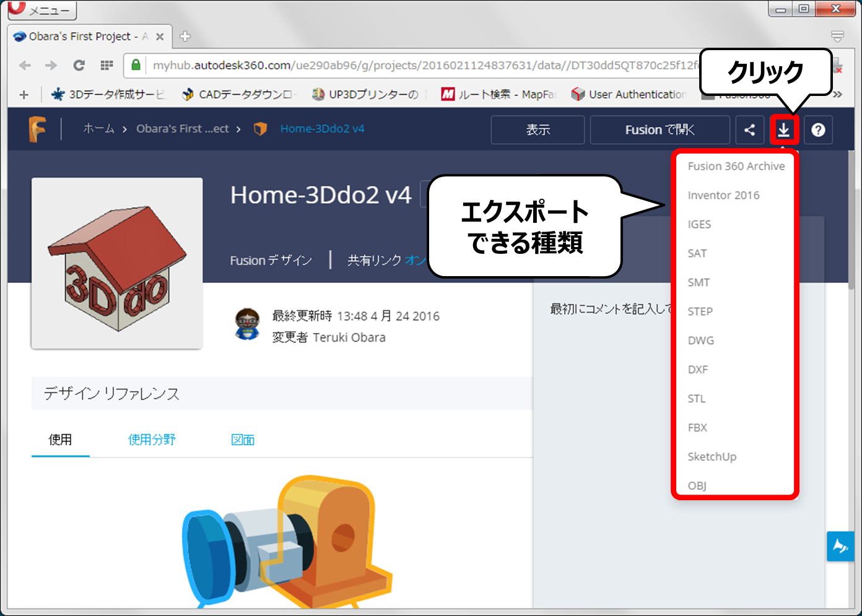This screenshot has height=616, width=862.
Task: Choose STL from export list
Action: [x=697, y=399]
